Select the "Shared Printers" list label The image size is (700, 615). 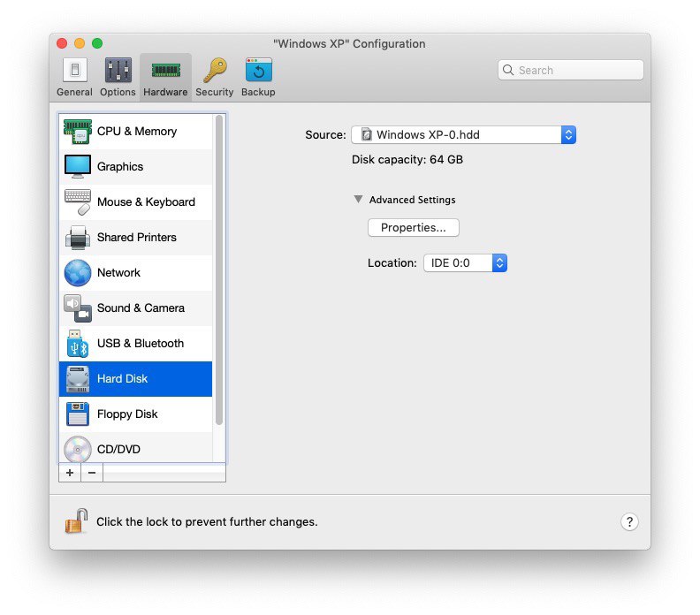[x=137, y=238]
